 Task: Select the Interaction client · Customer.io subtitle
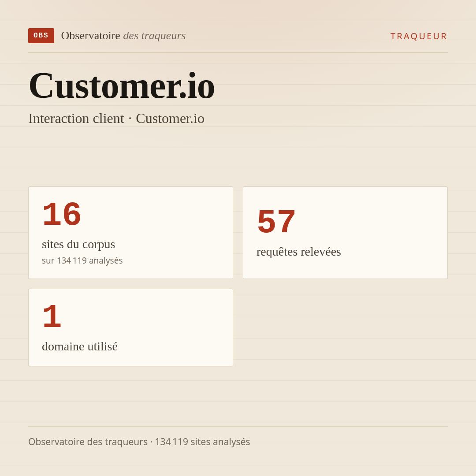click(x=116, y=119)
